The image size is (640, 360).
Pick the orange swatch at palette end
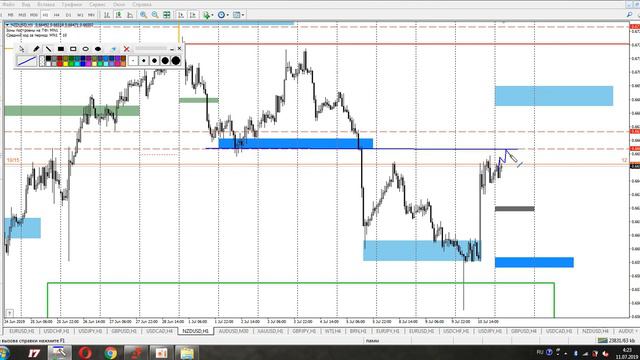pos(123,64)
